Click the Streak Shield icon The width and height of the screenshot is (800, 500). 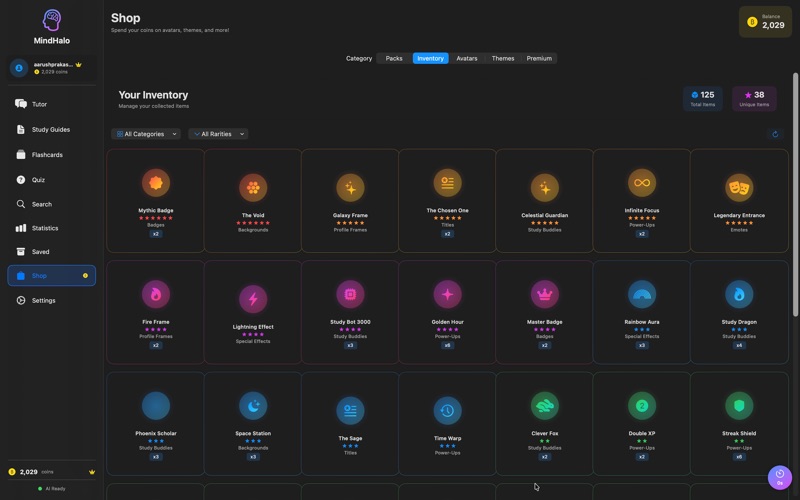click(739, 406)
